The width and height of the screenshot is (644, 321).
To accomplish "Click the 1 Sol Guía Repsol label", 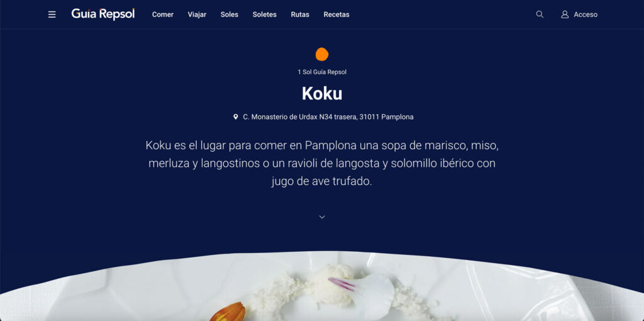I will click(x=322, y=72).
